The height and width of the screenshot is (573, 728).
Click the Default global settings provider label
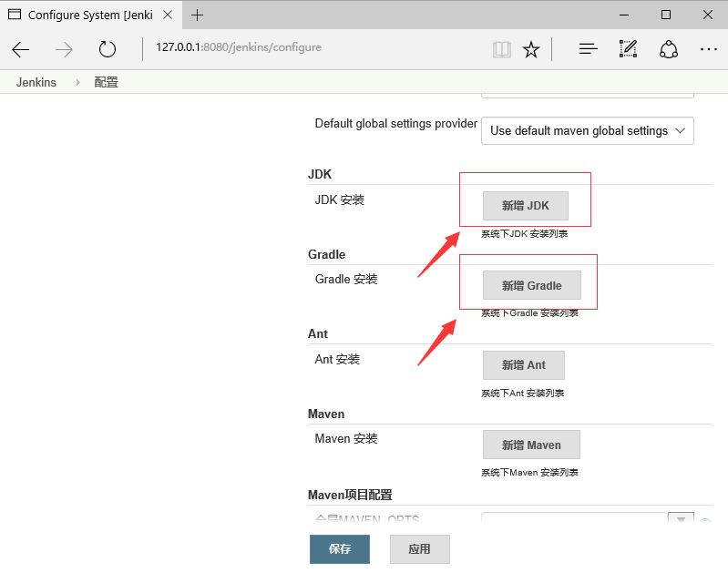[396, 124]
